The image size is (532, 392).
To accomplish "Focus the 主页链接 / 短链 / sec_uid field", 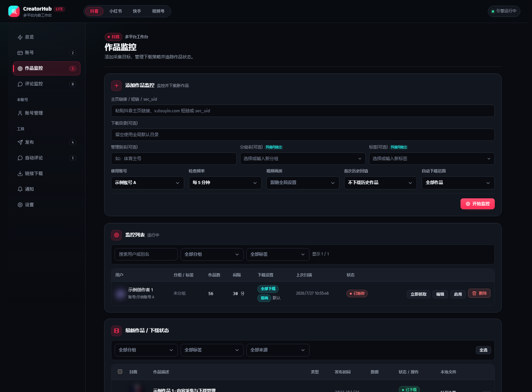I will point(303,111).
